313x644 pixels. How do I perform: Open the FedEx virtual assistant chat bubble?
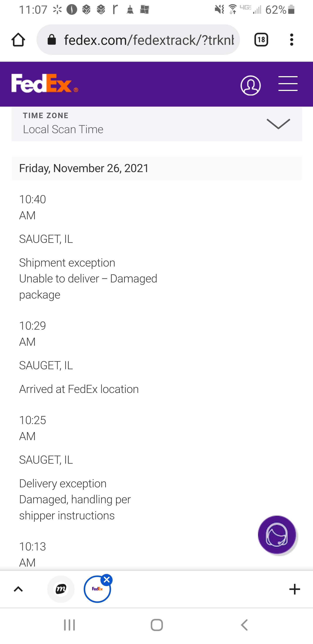pyautogui.click(x=277, y=535)
